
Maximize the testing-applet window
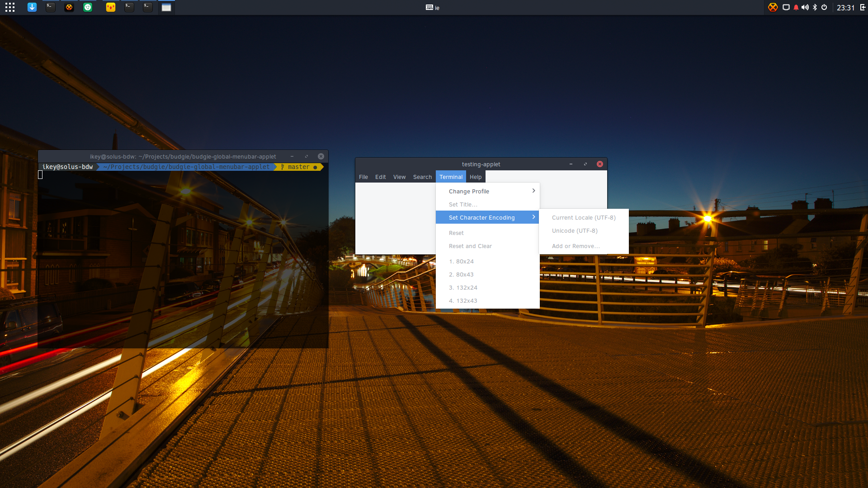(x=585, y=164)
